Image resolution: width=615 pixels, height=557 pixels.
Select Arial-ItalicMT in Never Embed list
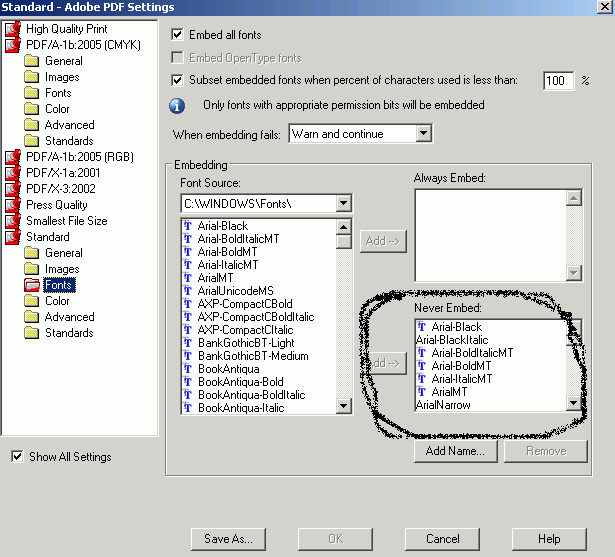pos(462,379)
